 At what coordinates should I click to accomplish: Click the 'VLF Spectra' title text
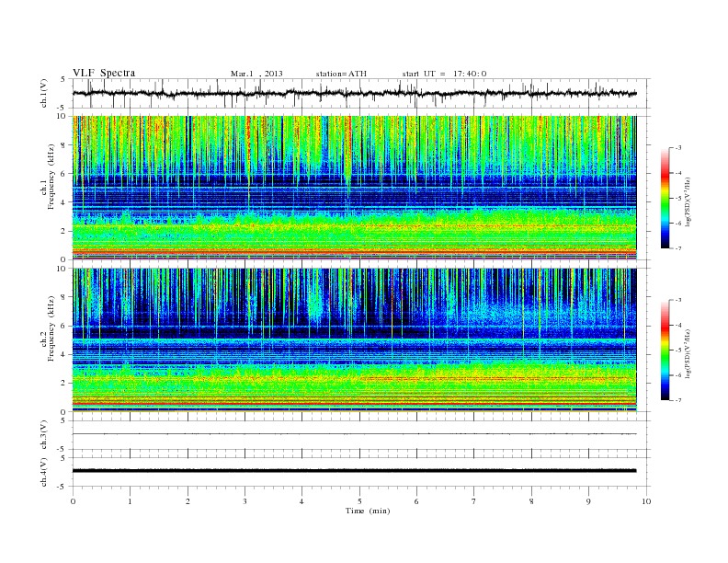(x=104, y=73)
